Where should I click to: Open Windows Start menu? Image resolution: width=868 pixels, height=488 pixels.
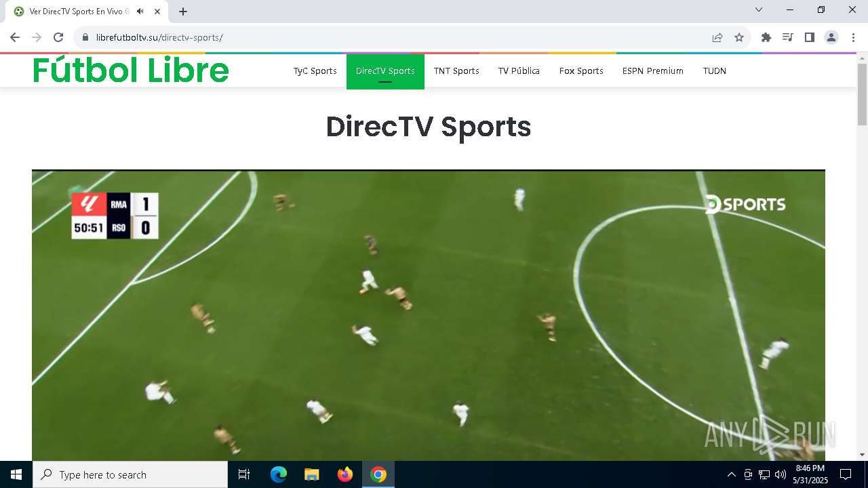[16, 474]
